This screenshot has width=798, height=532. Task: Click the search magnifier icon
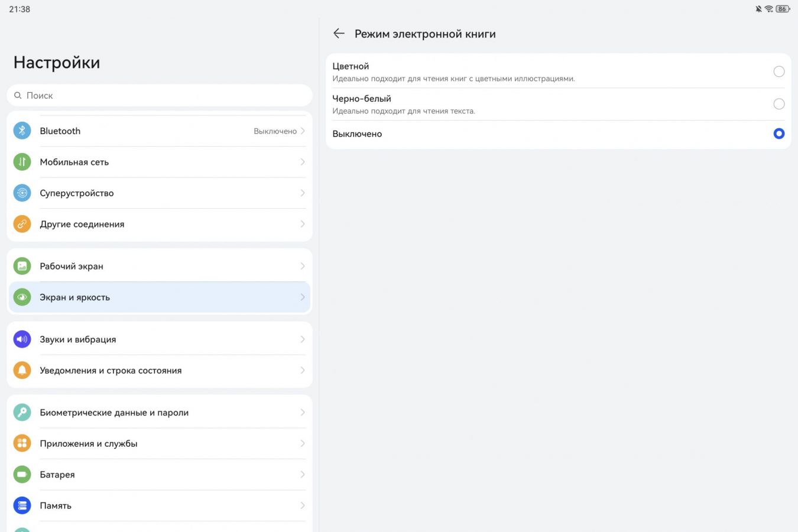tap(18, 95)
